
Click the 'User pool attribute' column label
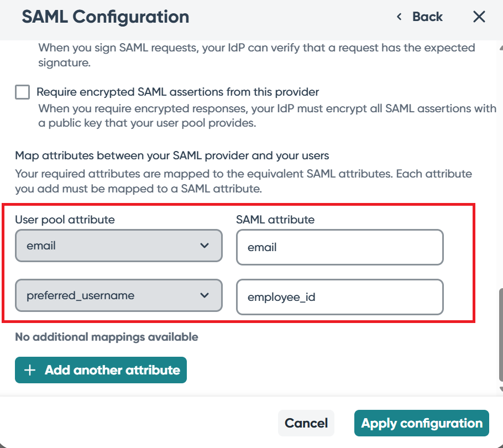point(65,220)
